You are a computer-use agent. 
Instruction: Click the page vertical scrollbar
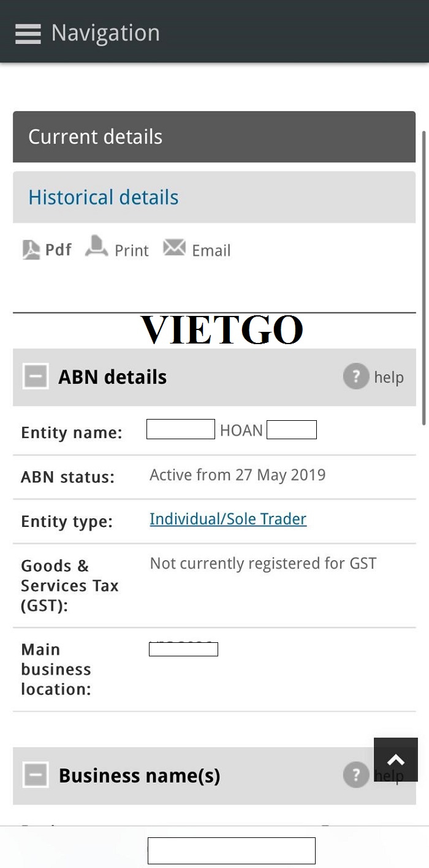point(423,276)
